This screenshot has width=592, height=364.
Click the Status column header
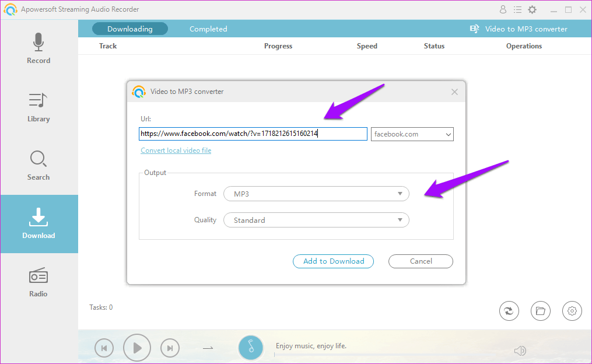434,46
